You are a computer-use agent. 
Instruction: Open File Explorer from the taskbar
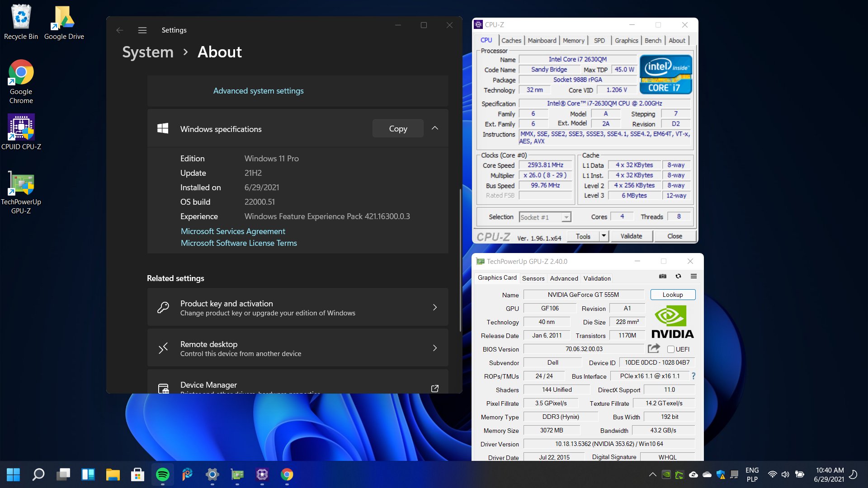tap(113, 474)
